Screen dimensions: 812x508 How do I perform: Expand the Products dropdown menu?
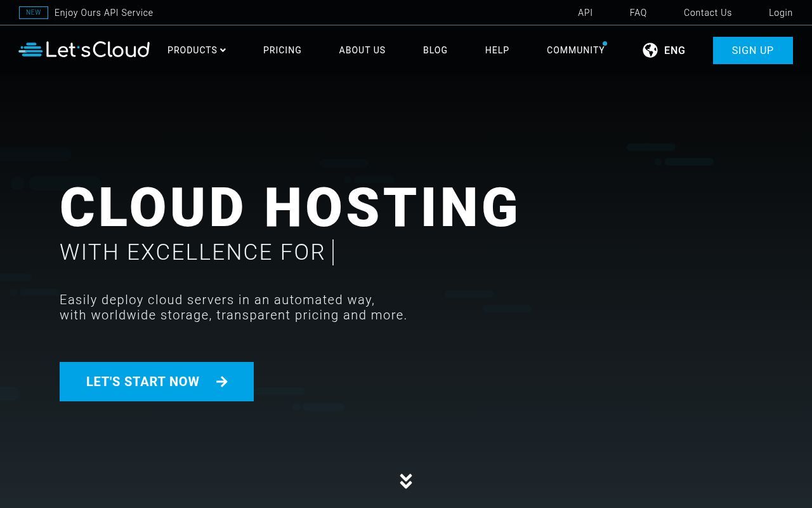[x=197, y=50]
